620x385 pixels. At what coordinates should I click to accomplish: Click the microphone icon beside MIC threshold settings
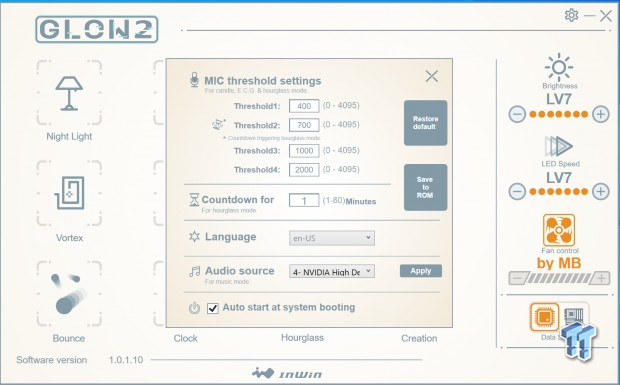[x=194, y=79]
